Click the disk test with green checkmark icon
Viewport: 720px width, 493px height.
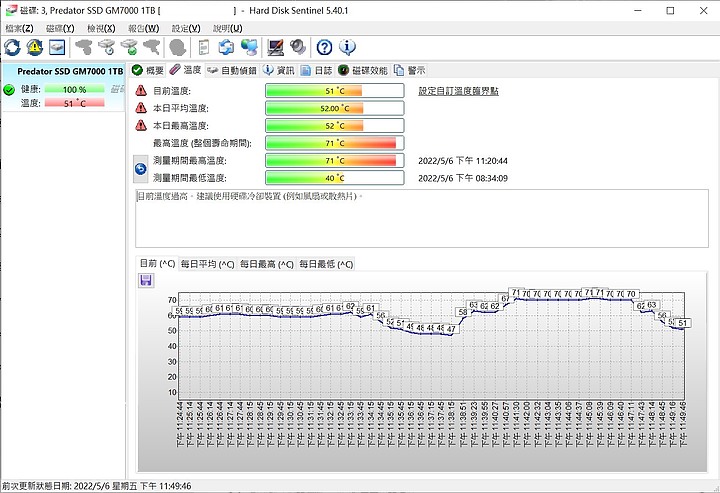(x=129, y=47)
